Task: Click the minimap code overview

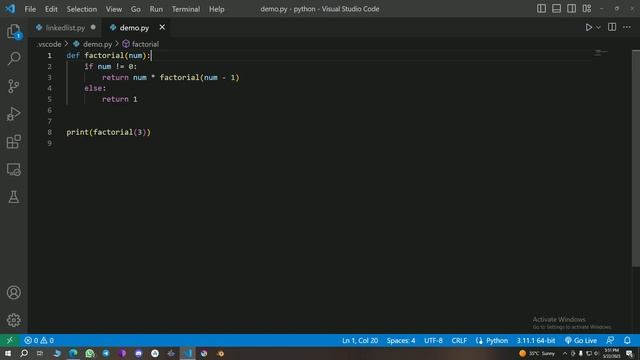Action: point(601,53)
